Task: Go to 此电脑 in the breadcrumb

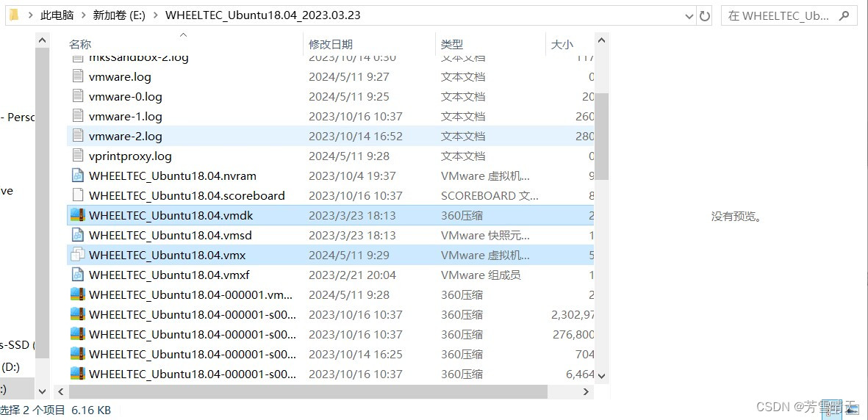Action: pyautogui.click(x=57, y=16)
